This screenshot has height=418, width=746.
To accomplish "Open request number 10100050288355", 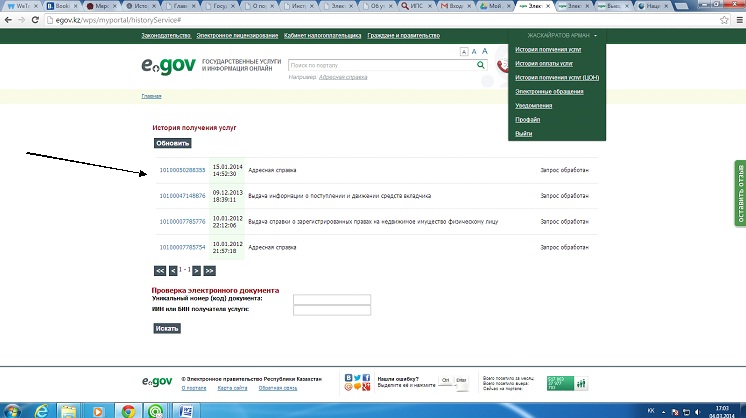I will tap(182, 170).
